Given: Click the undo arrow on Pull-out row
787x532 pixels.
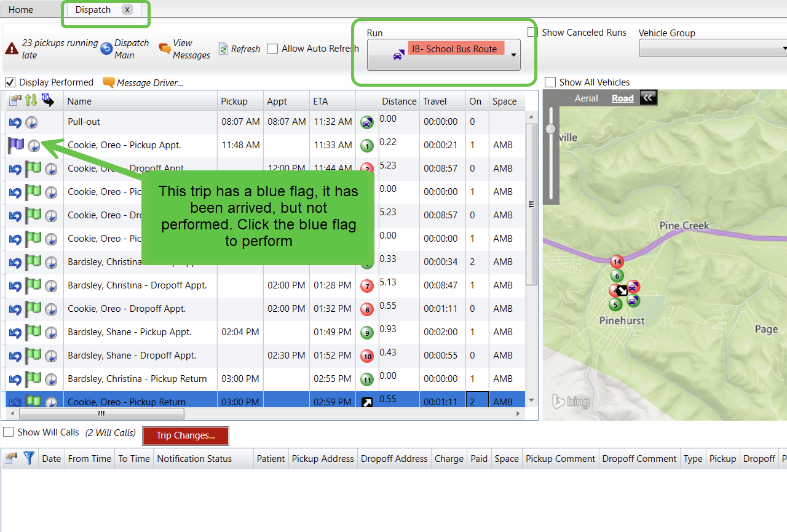Looking at the screenshot, I should tap(15, 122).
